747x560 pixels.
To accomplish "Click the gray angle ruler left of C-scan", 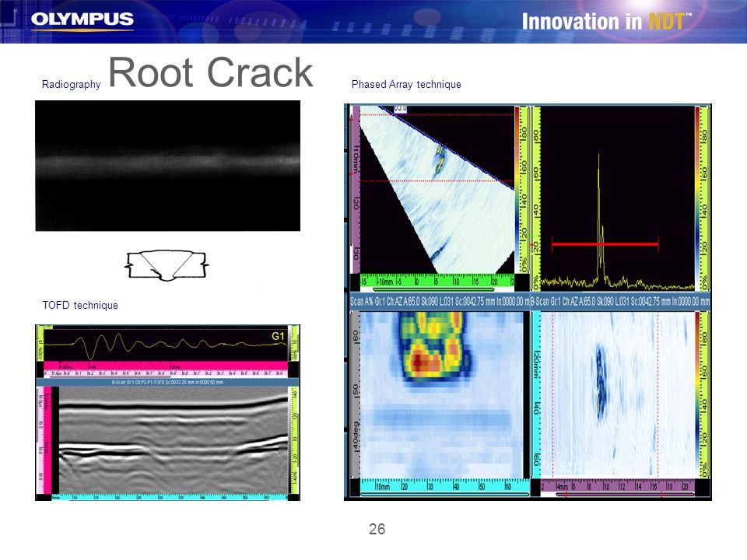I will click(x=356, y=395).
